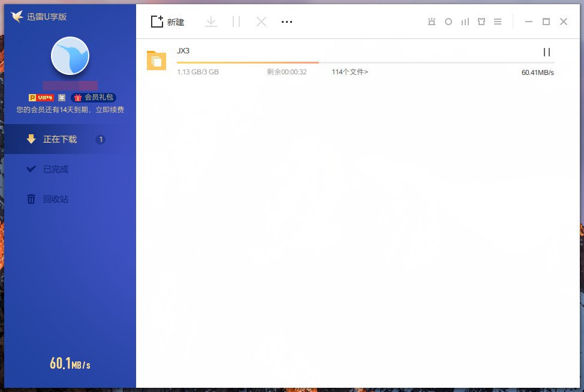Open the hamburger main menu icon

tap(498, 22)
